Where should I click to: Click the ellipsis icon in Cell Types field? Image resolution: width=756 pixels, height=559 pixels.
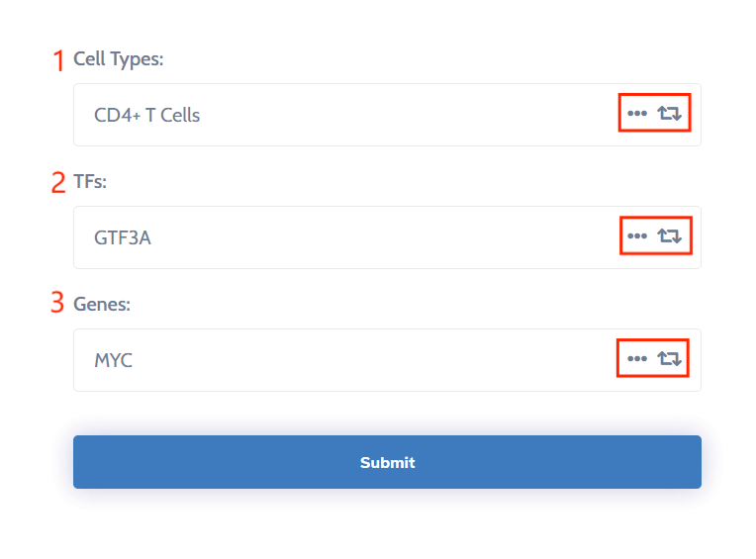point(637,114)
